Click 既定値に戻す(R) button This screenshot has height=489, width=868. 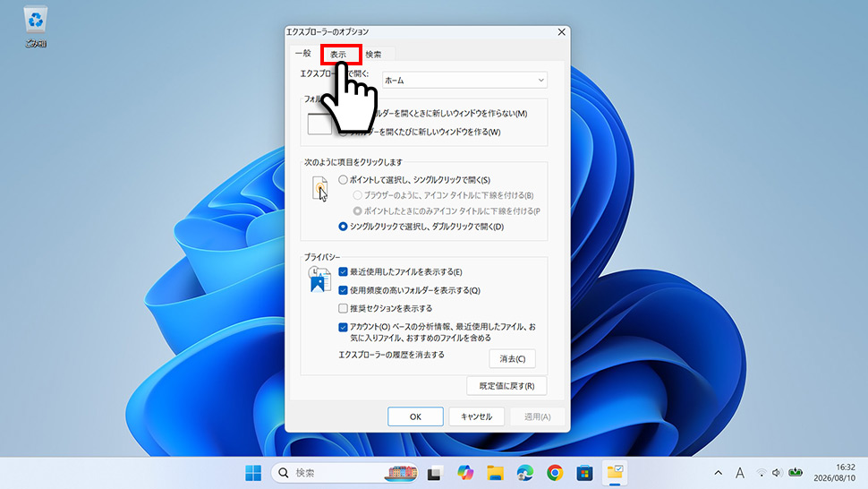click(506, 386)
